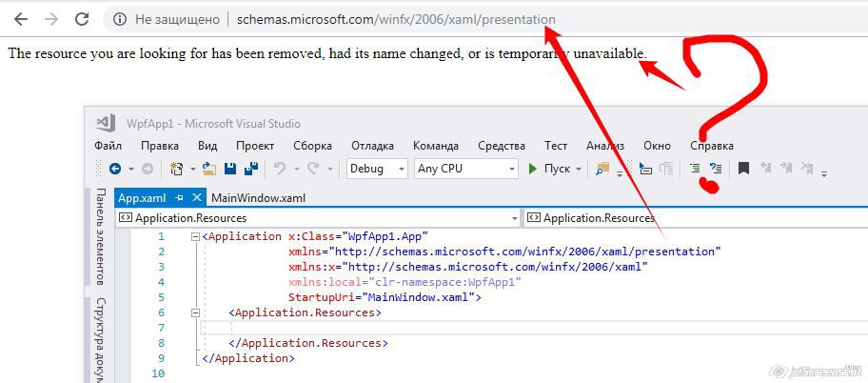Image resolution: width=868 pixels, height=383 pixels.
Task: Pin the App.xaml tab
Action: 179,198
